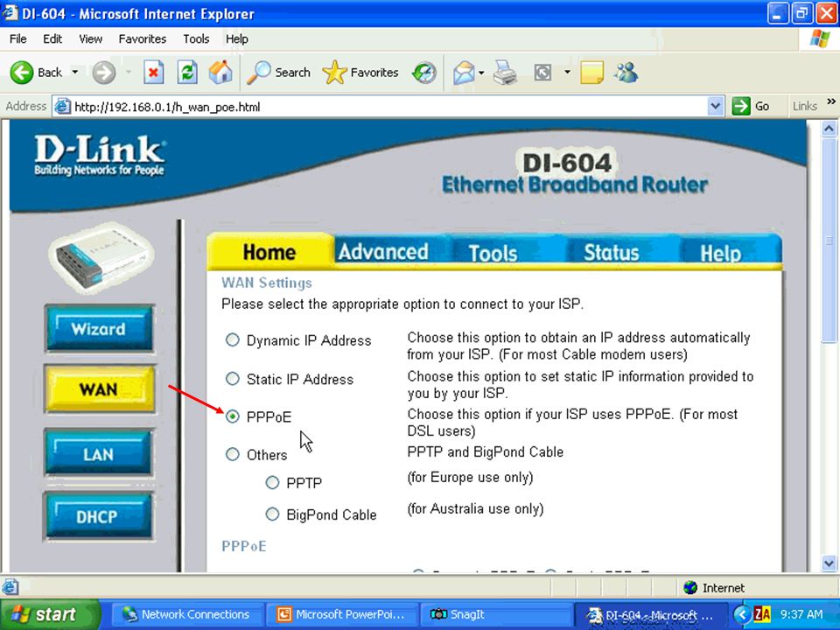Screen dimensions: 840x630
Task: Click the router image thumbnail
Action: click(101, 257)
